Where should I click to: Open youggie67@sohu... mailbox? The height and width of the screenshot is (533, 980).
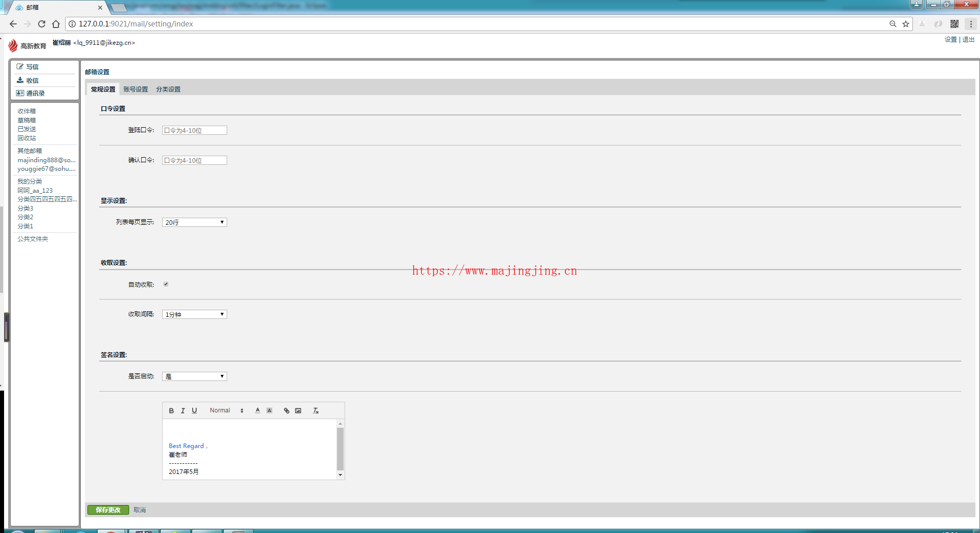[x=46, y=169]
